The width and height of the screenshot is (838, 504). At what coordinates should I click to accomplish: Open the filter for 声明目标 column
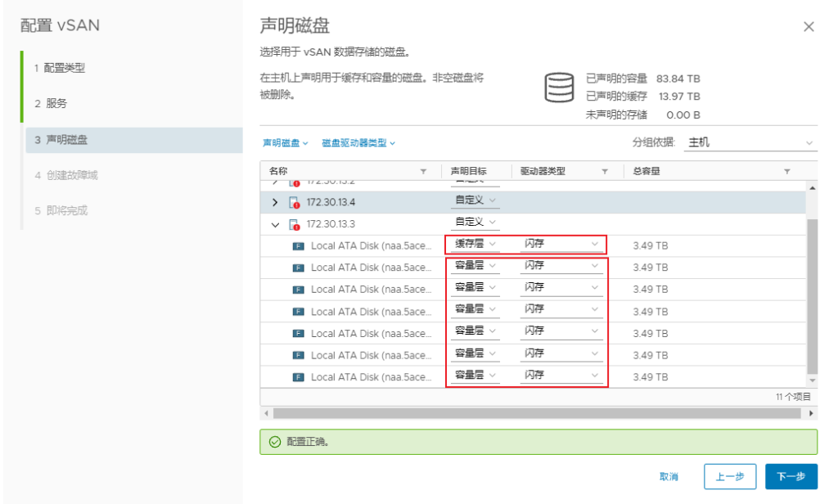(x=502, y=172)
